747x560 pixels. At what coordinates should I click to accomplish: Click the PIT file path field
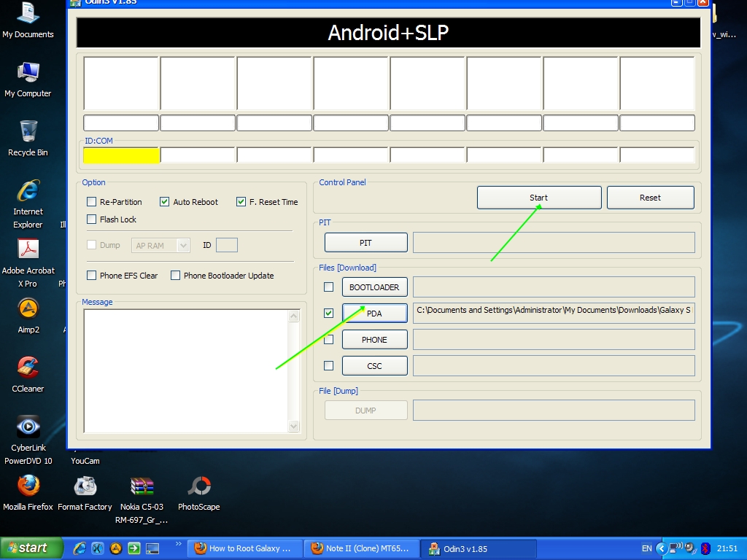[554, 243]
